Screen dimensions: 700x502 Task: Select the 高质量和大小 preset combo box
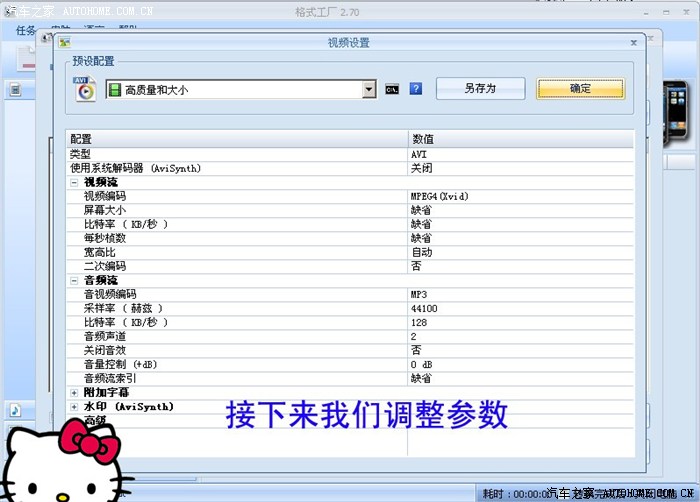tap(241, 90)
